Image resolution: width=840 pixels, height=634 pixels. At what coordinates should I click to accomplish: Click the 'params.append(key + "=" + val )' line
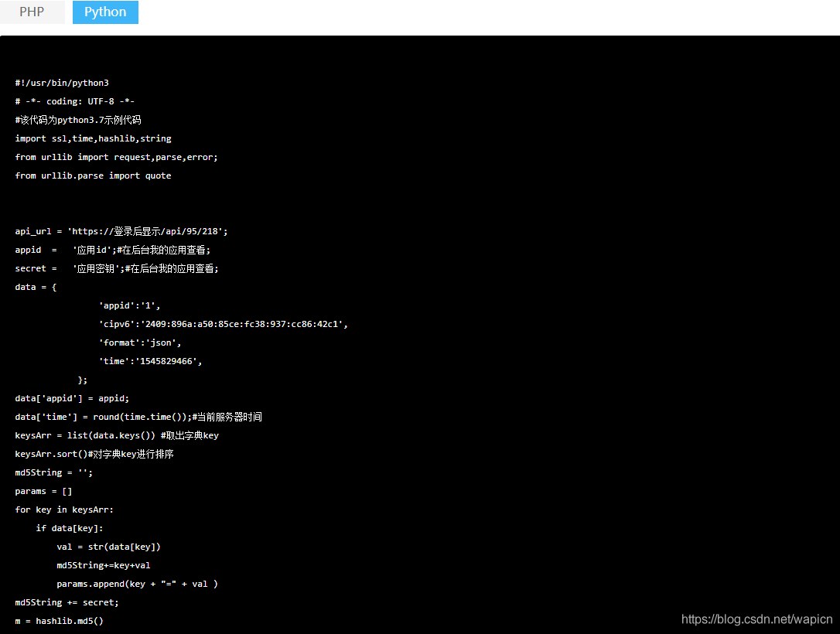(x=137, y=585)
